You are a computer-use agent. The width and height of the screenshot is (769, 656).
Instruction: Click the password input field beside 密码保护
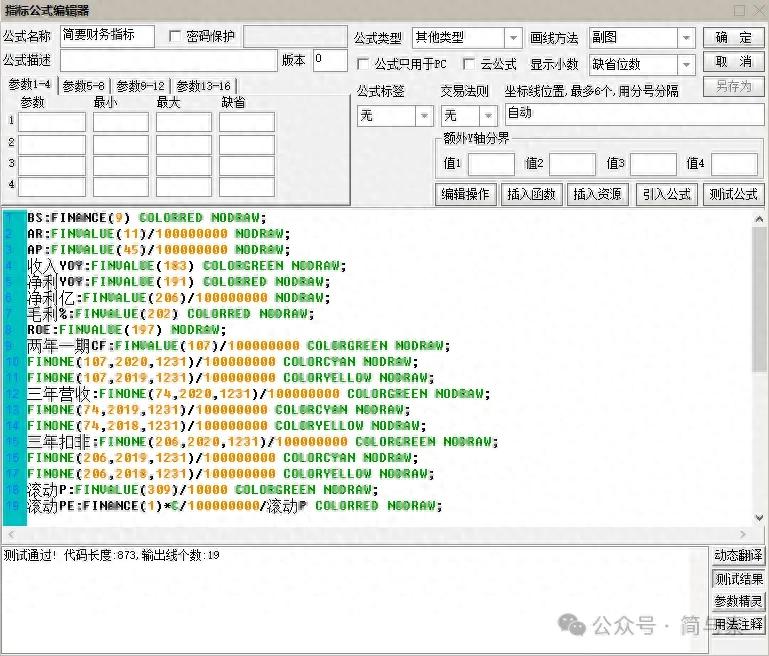(295, 36)
